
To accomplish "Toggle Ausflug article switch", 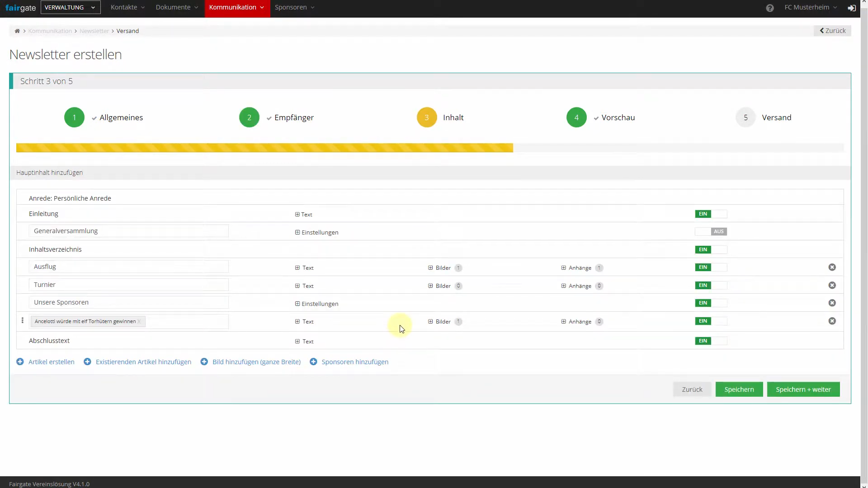I will pyautogui.click(x=711, y=267).
